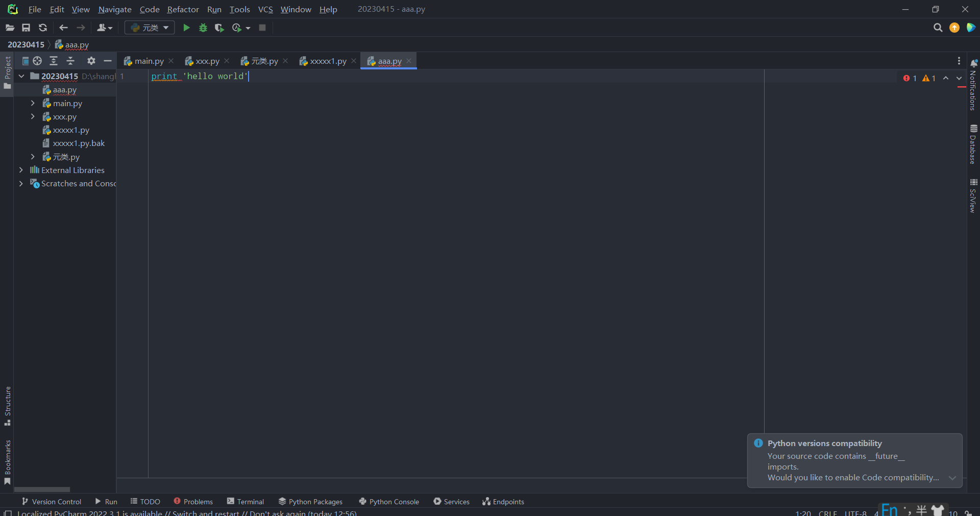The image size is (980, 516).
Task: Open editor tabs more options menu
Action: (x=959, y=61)
